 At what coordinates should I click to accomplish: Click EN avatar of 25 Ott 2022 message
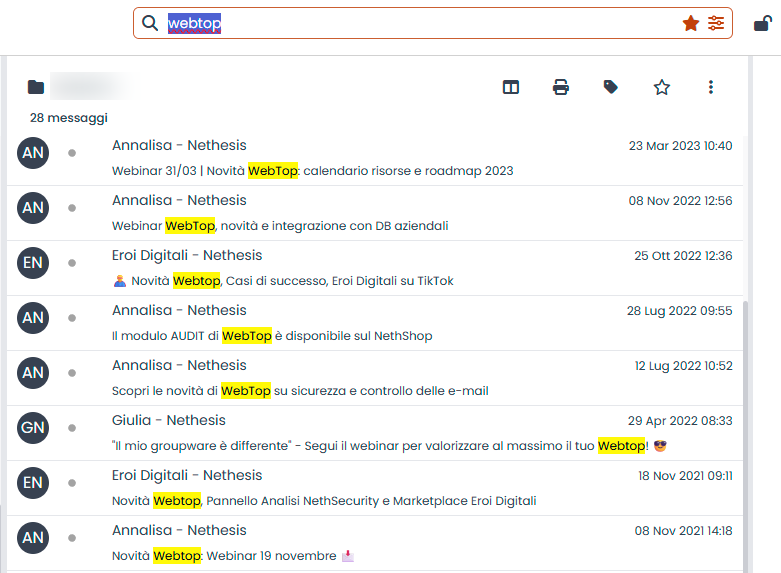point(33,263)
